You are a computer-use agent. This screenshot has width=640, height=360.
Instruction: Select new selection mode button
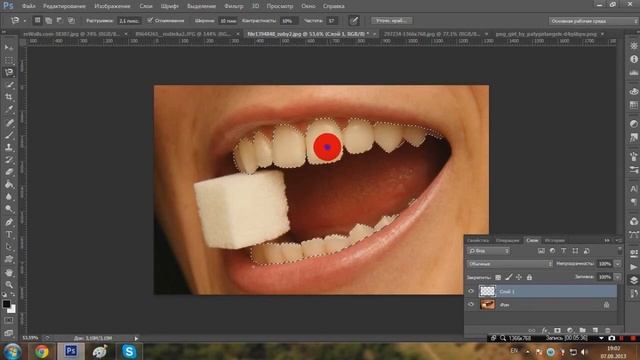click(37, 20)
